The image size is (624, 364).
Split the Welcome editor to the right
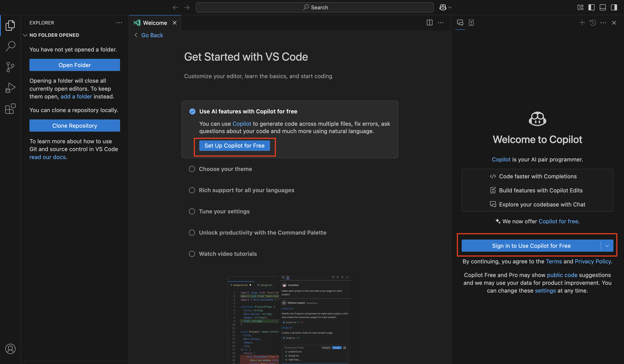429,23
